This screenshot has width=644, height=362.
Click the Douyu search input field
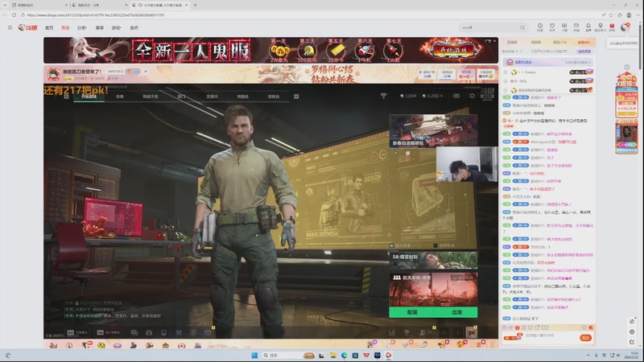point(489,27)
